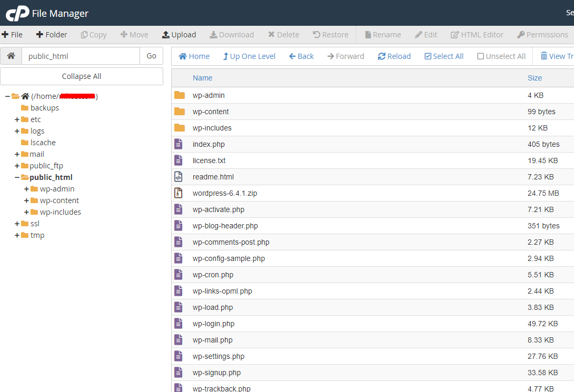Click the cPanel logo
This screenshot has width=574, height=392.
pyautogui.click(x=17, y=13)
